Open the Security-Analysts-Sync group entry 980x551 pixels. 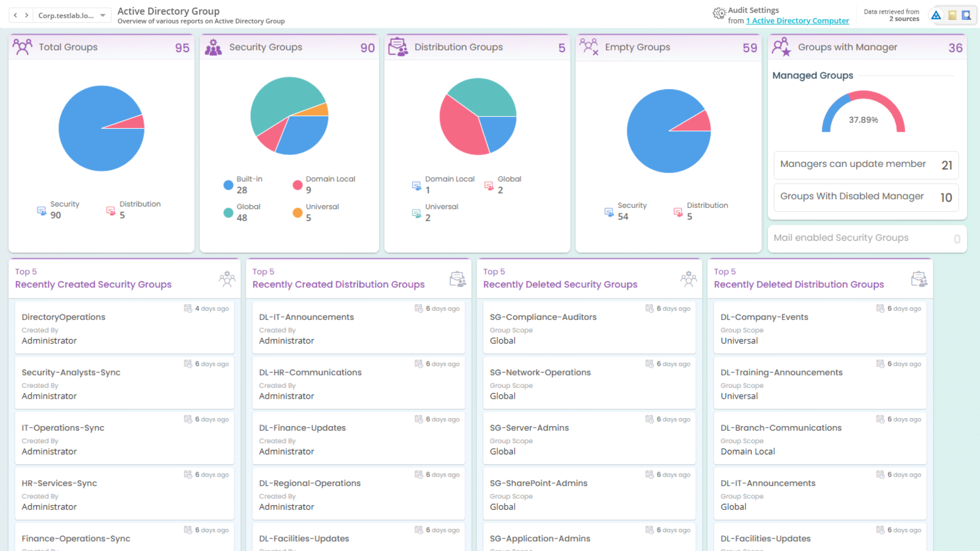(x=125, y=383)
